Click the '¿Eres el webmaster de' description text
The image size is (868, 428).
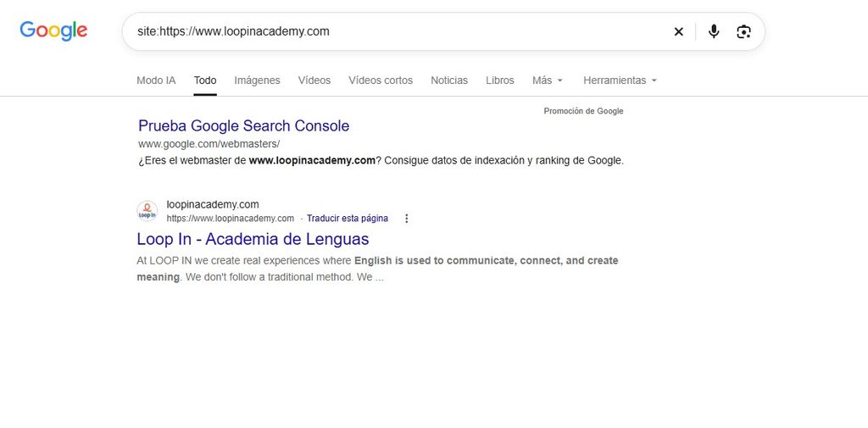(381, 161)
